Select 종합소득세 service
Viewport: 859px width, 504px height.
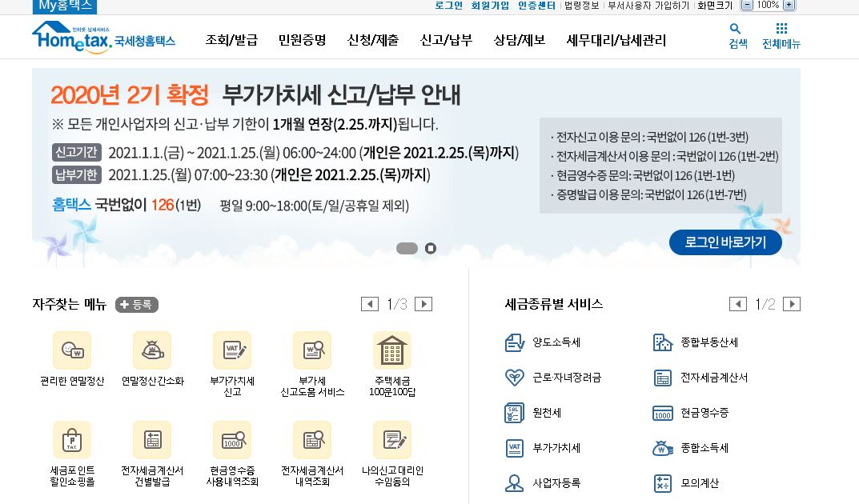(x=690, y=448)
